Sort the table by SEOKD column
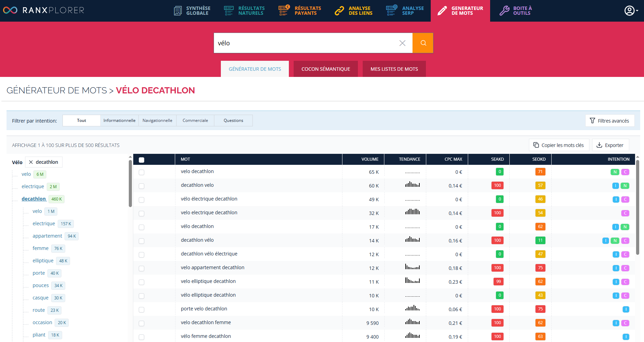 (539, 159)
